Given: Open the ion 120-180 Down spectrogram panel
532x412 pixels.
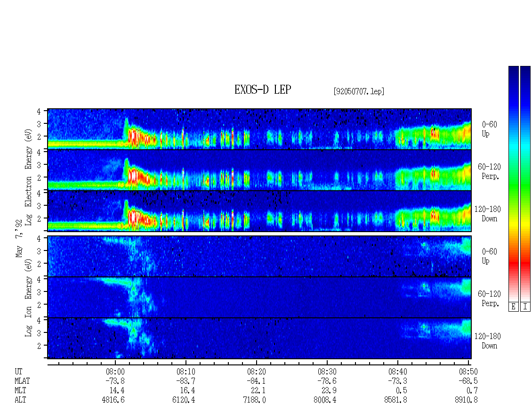Looking at the screenshot, I should [259, 339].
